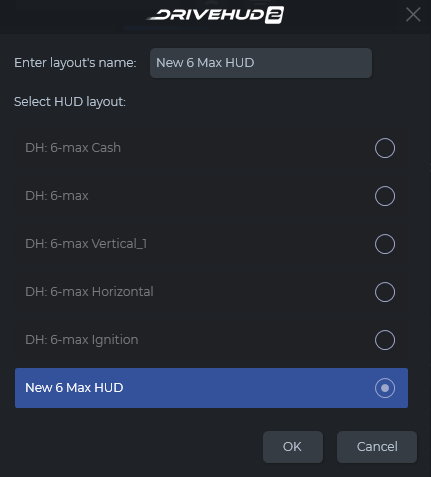Confirm with the OK button
Screen dimensions: 431x477
pos(293,447)
